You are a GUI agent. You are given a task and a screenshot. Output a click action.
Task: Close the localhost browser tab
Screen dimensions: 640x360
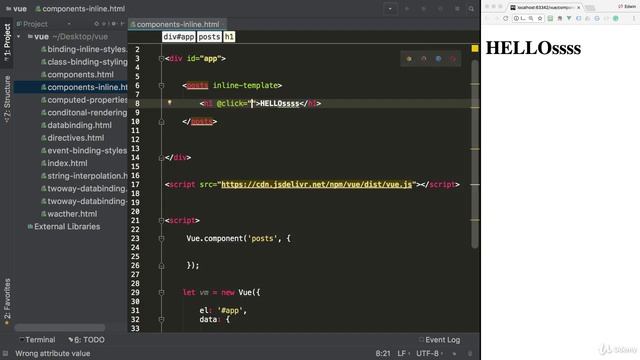coord(578,7)
